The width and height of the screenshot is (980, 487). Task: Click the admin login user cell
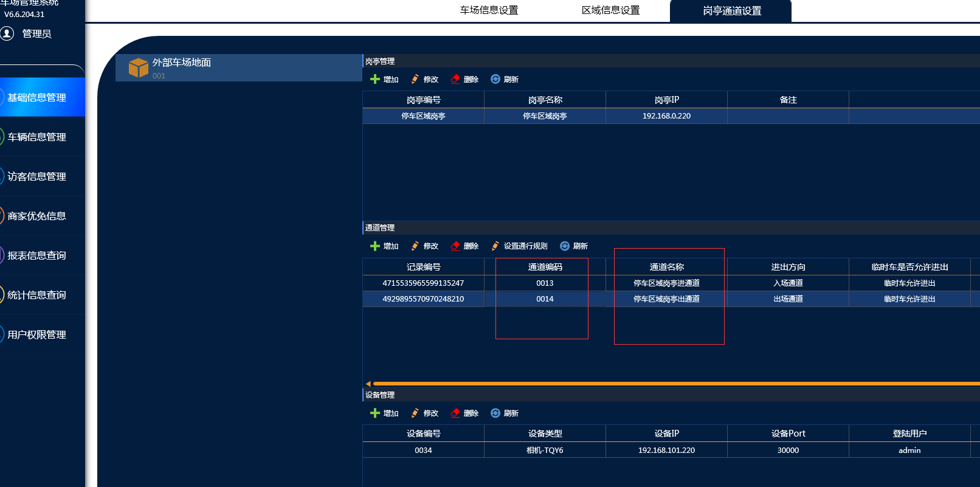coord(910,450)
